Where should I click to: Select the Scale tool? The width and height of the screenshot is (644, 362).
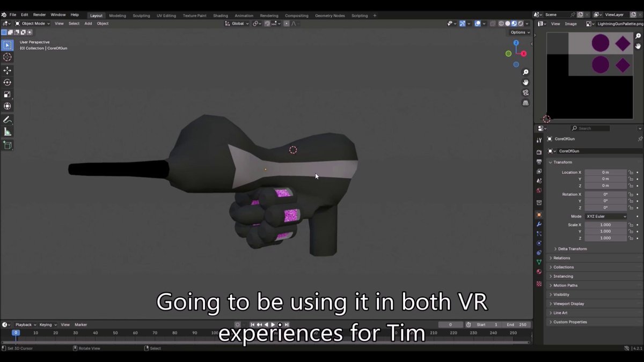8,94
